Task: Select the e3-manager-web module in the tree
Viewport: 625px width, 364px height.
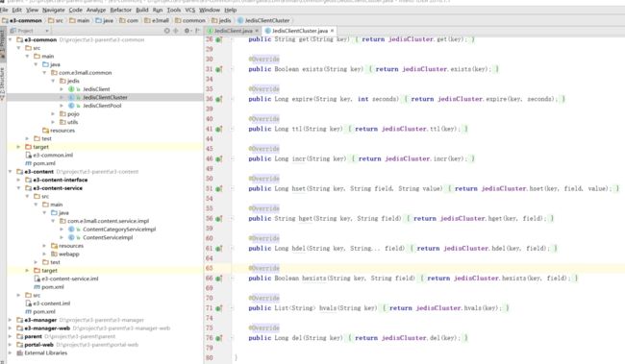Action: [x=47, y=328]
